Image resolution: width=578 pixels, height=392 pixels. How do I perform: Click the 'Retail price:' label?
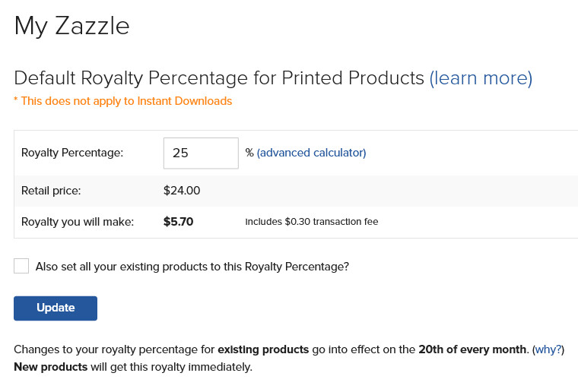51,191
